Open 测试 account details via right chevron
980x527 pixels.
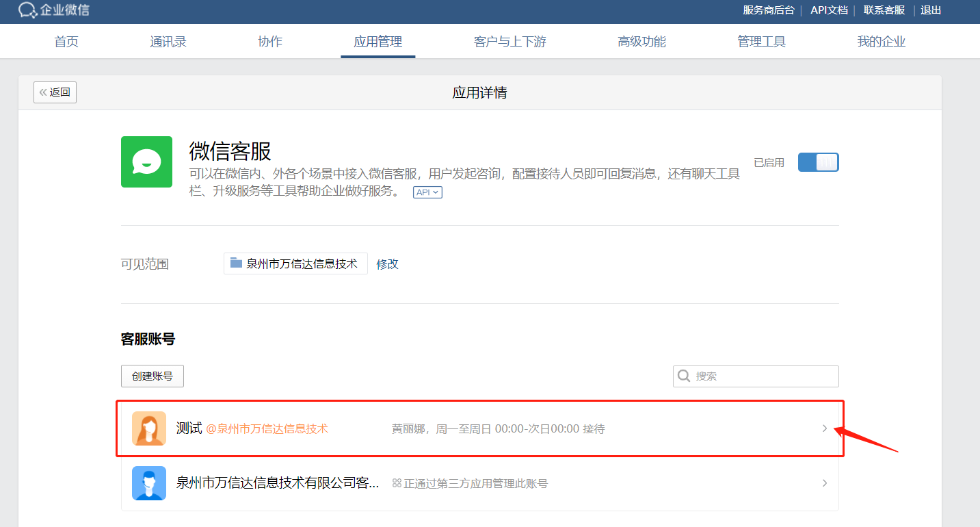(x=824, y=428)
